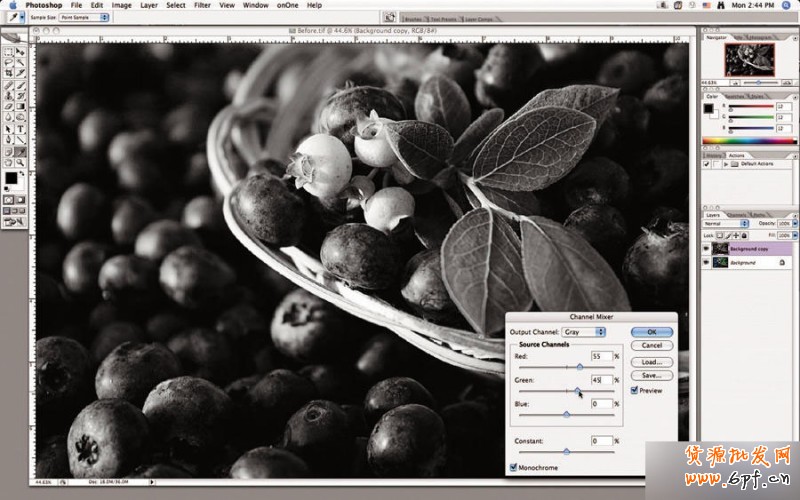Disable the Preview checkbox

pos(634,390)
